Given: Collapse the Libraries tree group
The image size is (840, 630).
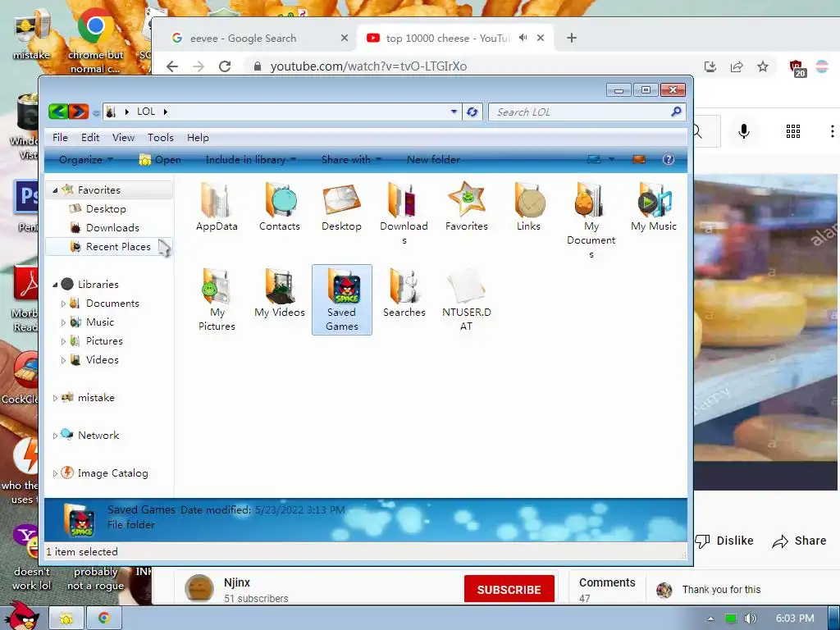Looking at the screenshot, I should point(55,285).
